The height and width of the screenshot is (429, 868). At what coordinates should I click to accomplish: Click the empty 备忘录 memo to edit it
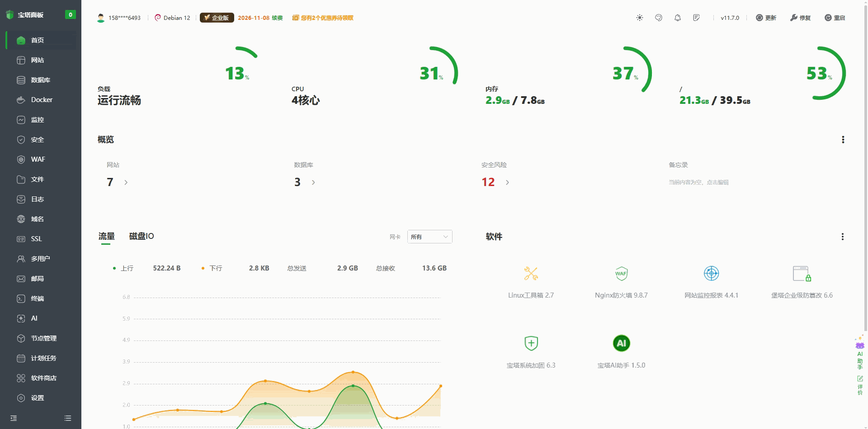tap(700, 182)
